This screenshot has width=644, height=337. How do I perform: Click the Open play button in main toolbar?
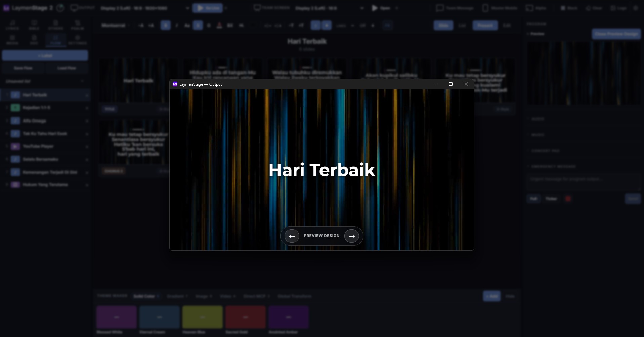pyautogui.click(x=381, y=8)
